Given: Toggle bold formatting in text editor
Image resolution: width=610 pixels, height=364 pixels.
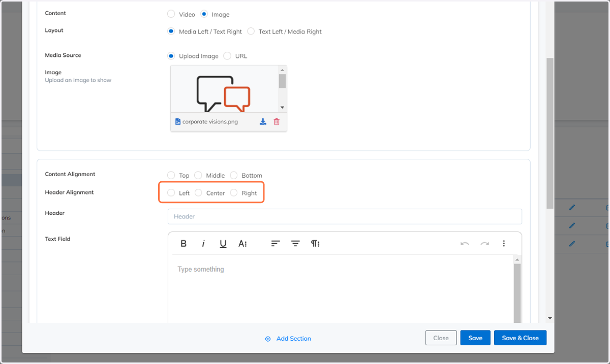Looking at the screenshot, I should coord(184,244).
